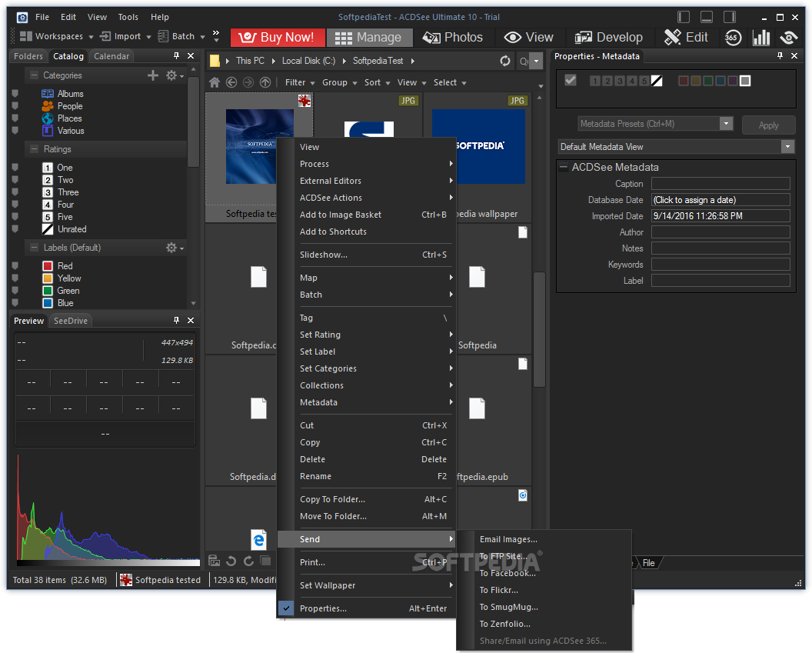812x653 pixels.
Task: Click the People category icon
Action: (48, 106)
